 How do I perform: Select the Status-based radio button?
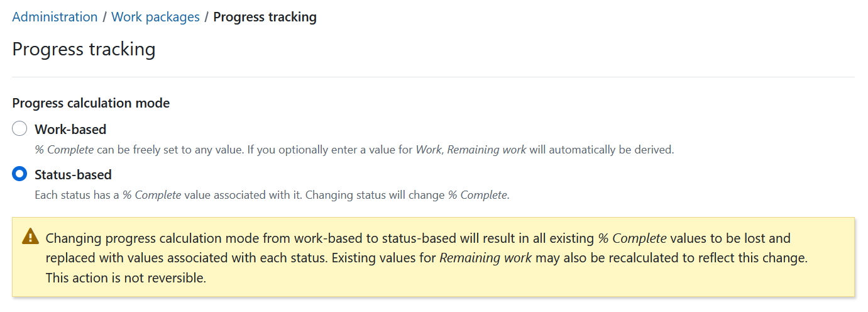[x=19, y=174]
